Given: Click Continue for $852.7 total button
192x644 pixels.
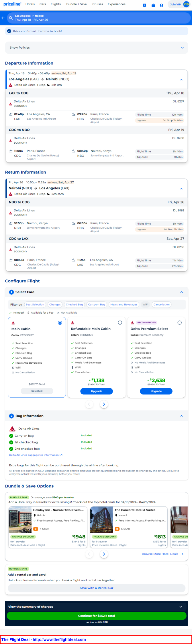Looking at the screenshot, I should (97, 616).
